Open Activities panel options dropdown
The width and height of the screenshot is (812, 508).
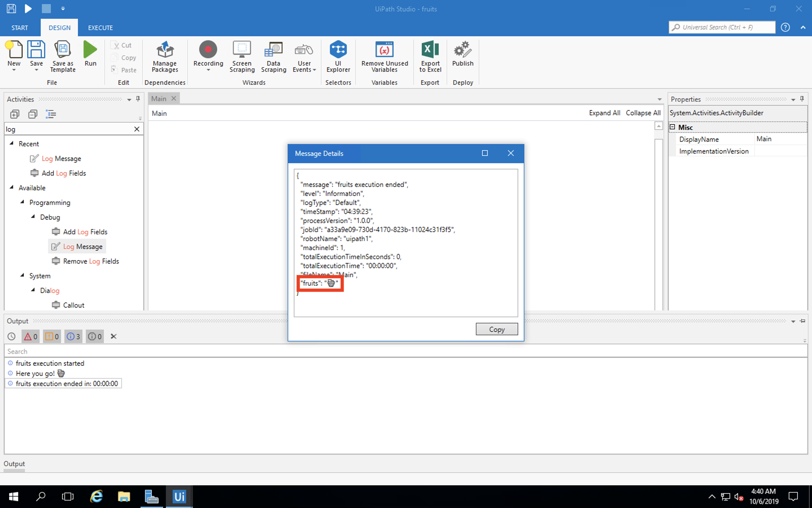point(129,99)
